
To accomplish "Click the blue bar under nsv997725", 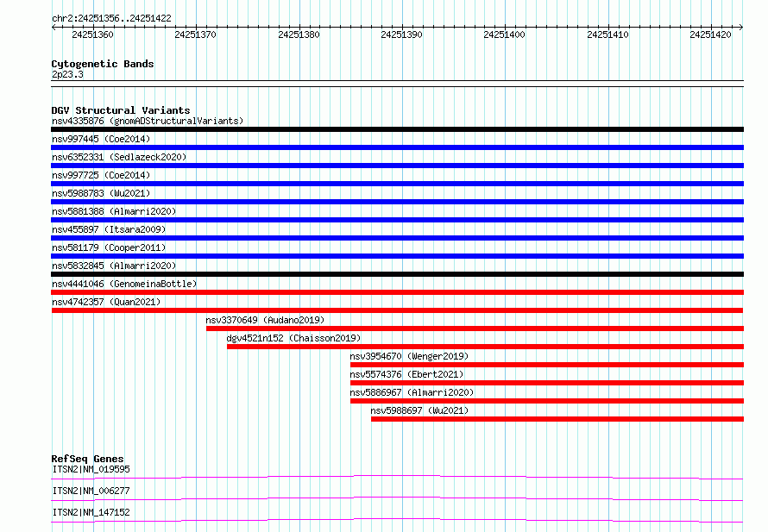I will click(x=397, y=184).
